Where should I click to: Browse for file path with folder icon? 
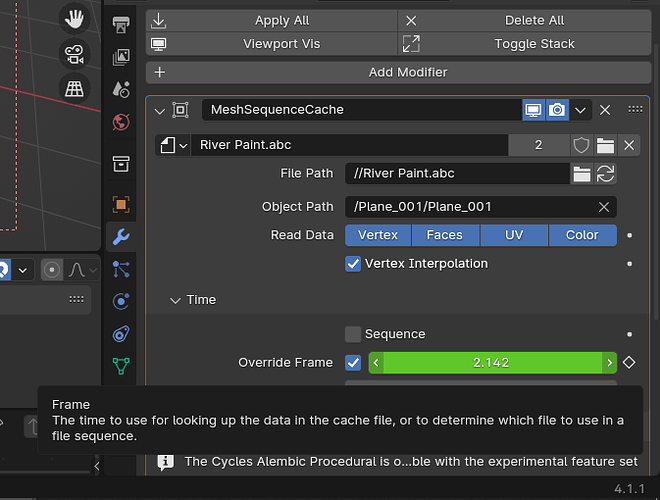[x=582, y=173]
